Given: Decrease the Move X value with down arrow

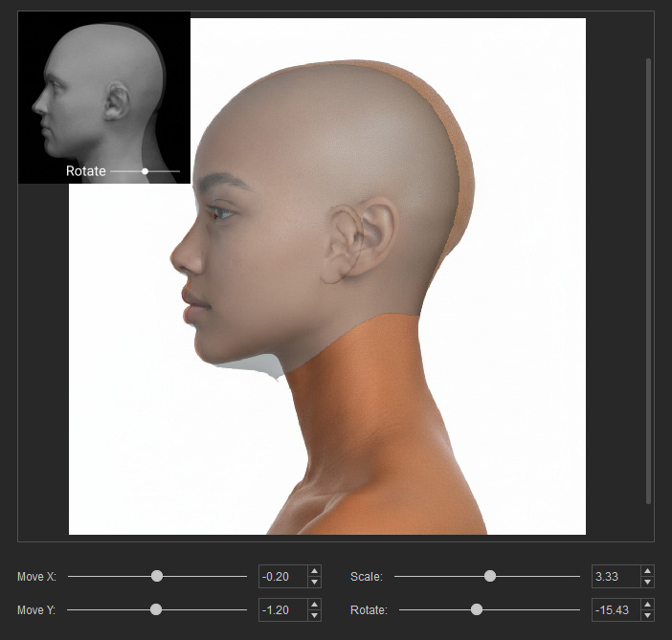Looking at the screenshot, I should pyautogui.click(x=314, y=582).
